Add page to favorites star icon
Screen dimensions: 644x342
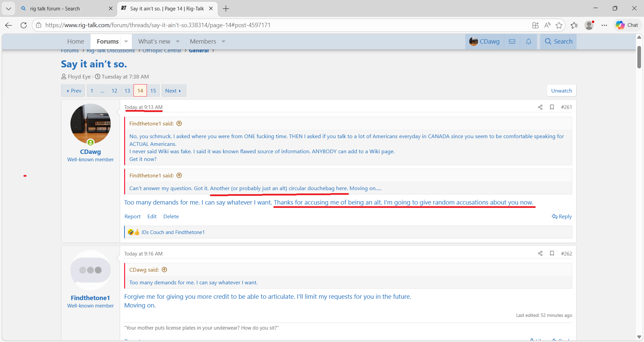coord(559,25)
